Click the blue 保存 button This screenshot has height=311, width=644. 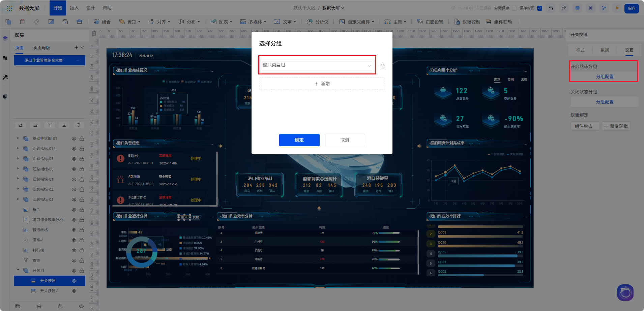coord(632,8)
